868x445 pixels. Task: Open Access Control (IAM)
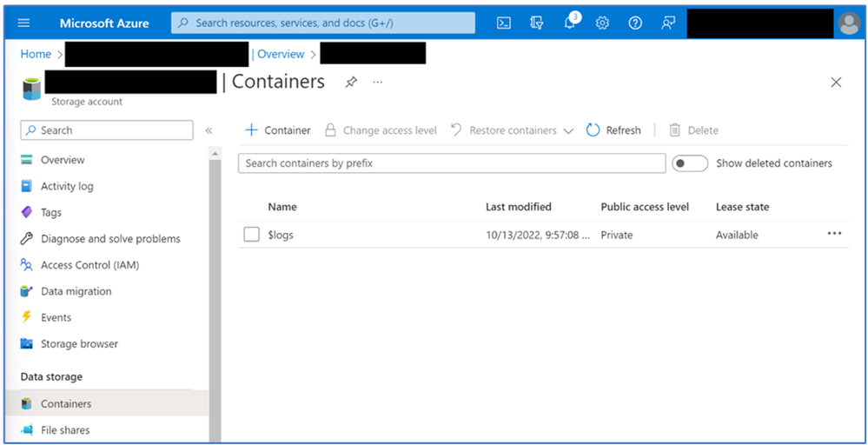click(x=89, y=265)
